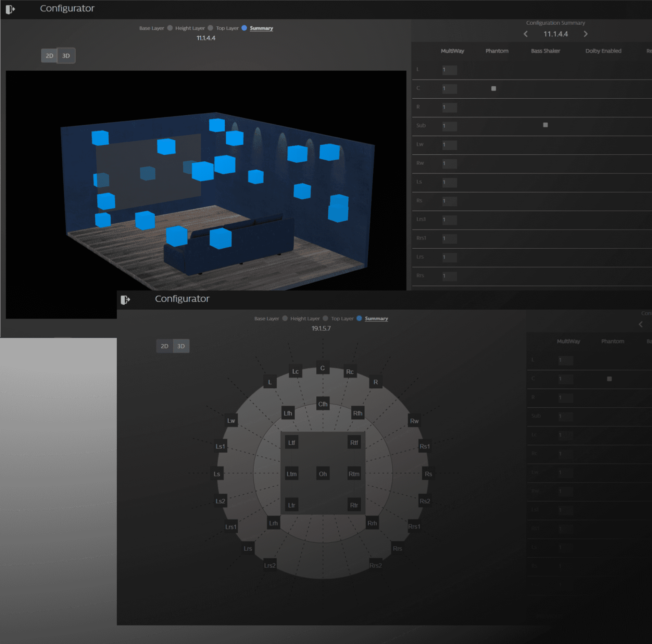Select the Ls1 surround speaker
The width and height of the screenshot is (652, 644).
pos(220,446)
